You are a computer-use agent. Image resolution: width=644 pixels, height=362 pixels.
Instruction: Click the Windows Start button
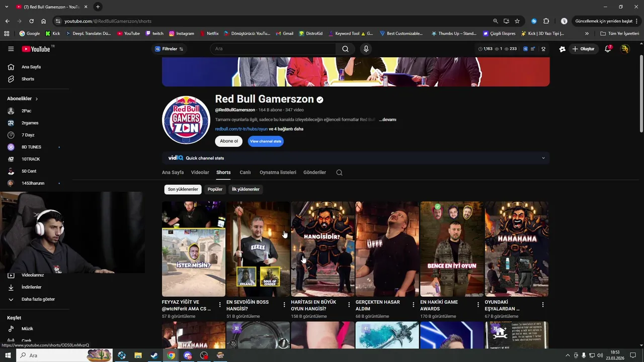point(8,355)
